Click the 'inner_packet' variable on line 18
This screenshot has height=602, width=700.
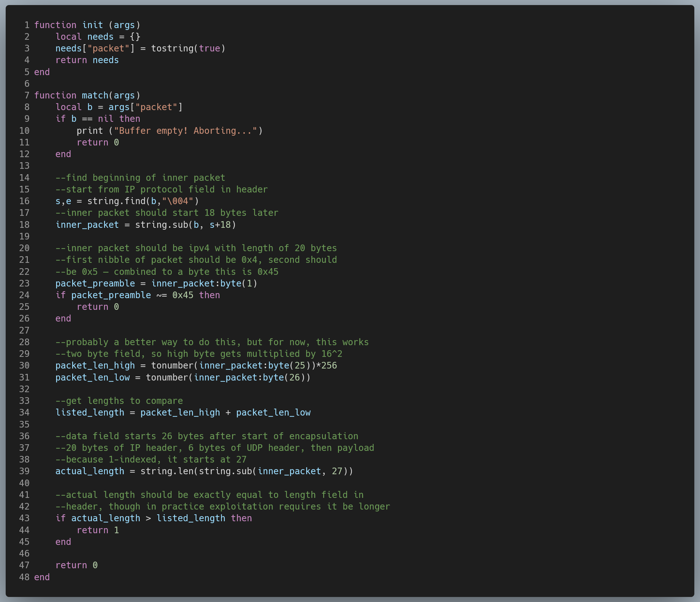(87, 225)
